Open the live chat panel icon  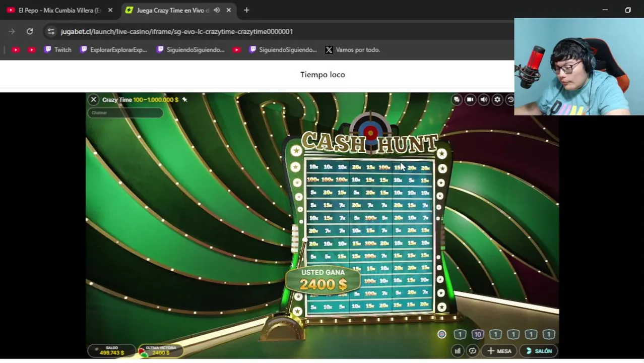[457, 100]
